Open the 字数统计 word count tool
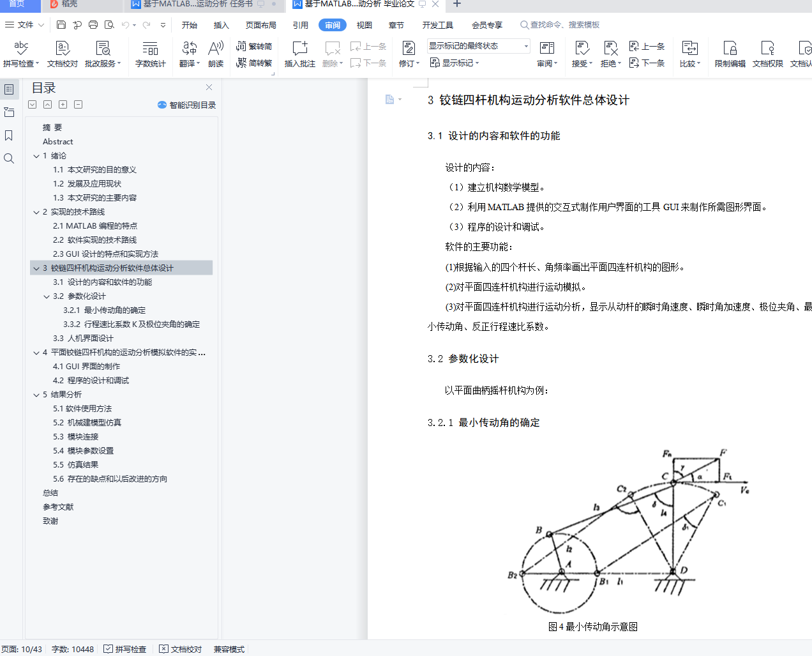 pyautogui.click(x=150, y=54)
